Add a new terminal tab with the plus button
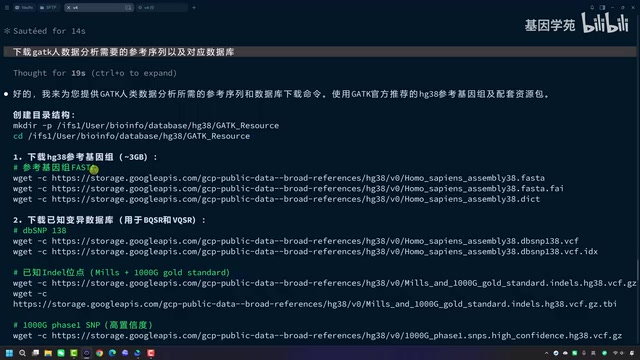 coord(194,7)
